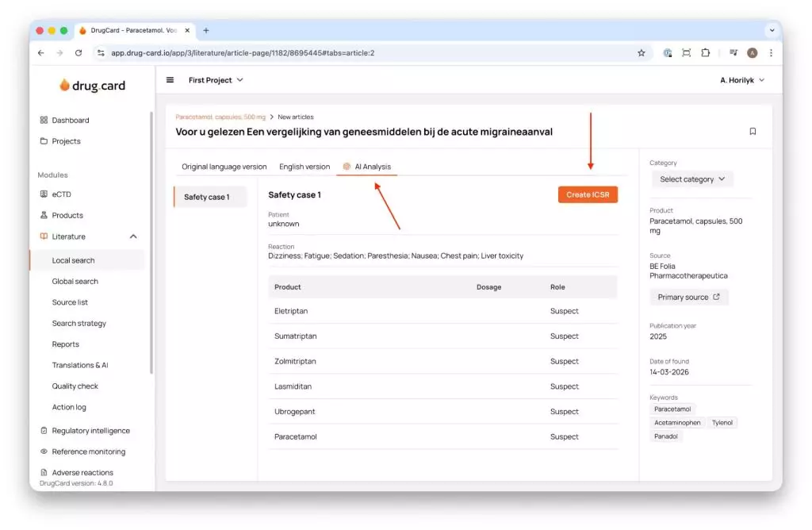Open the browser tab list chevron

(x=772, y=31)
